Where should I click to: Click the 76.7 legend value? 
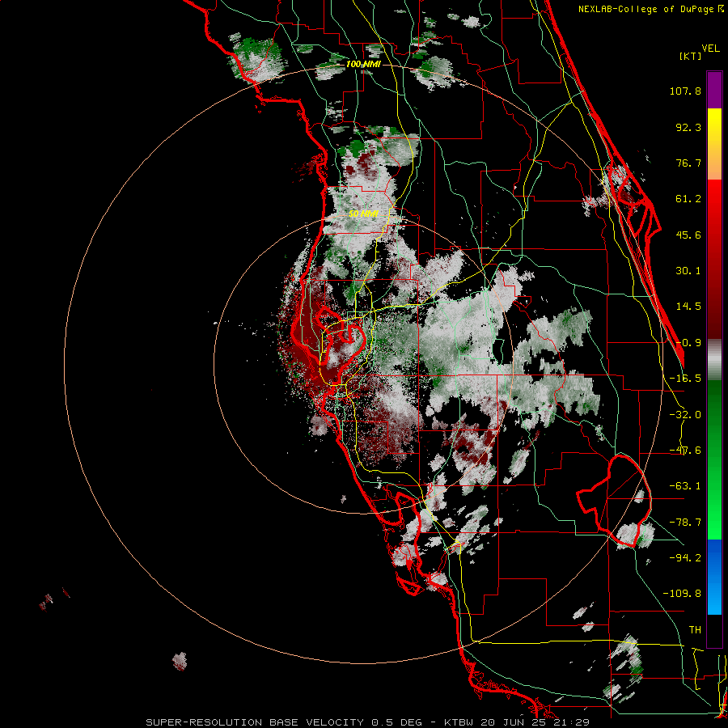pyautogui.click(x=688, y=163)
